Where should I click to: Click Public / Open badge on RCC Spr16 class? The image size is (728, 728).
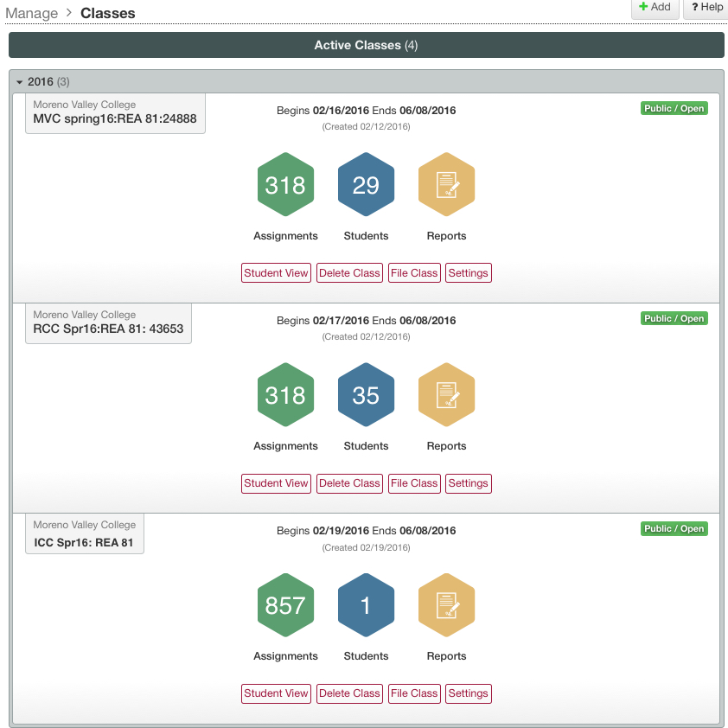pos(674,318)
